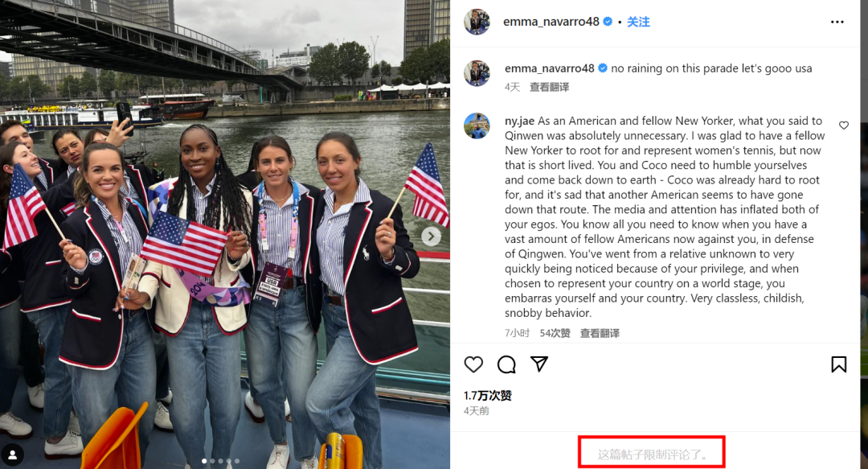
Task: Go to next photo with carousel arrow
Action: pos(432,237)
